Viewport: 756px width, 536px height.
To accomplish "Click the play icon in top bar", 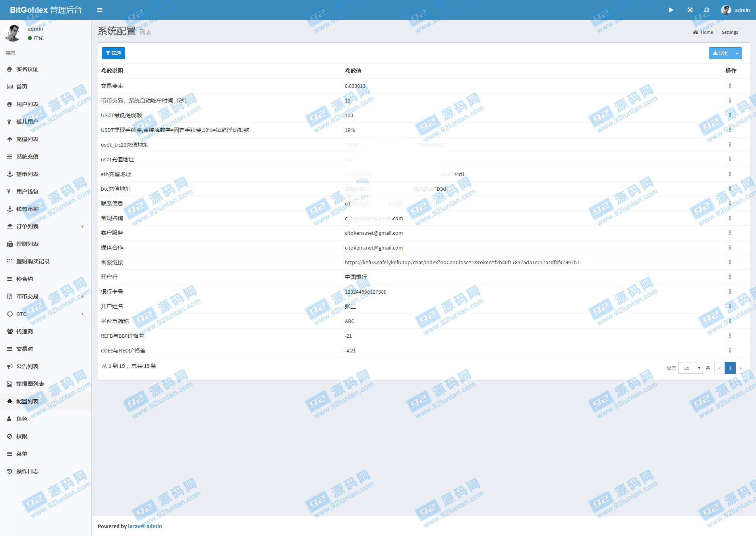I will pos(671,10).
